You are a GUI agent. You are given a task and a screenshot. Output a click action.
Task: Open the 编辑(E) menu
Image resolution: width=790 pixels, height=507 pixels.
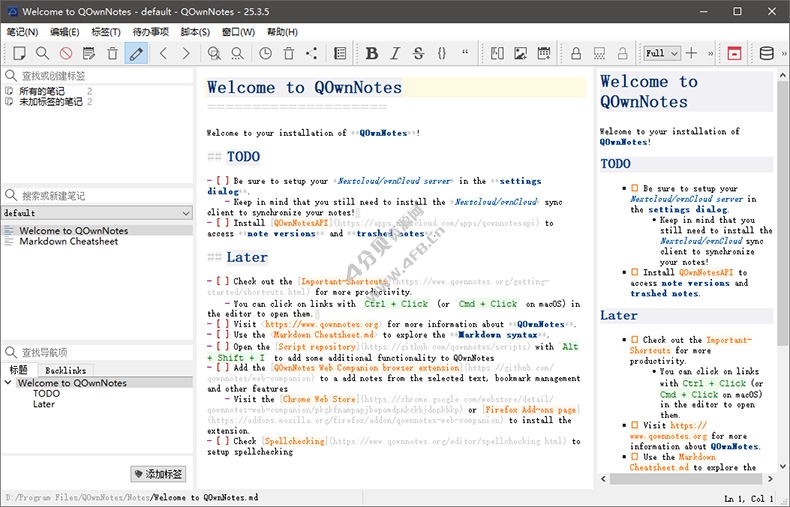(64, 32)
